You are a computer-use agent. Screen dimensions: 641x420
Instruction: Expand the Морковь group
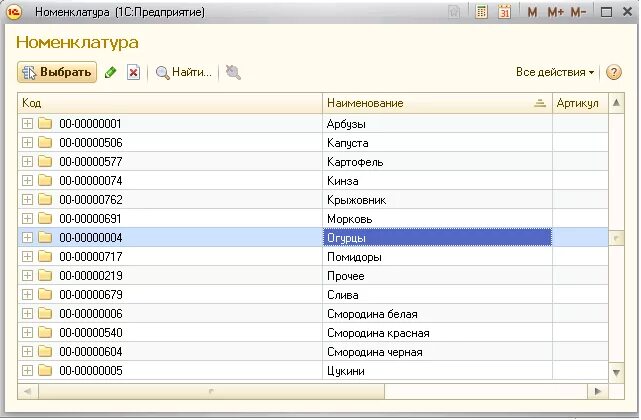pyautogui.click(x=27, y=218)
